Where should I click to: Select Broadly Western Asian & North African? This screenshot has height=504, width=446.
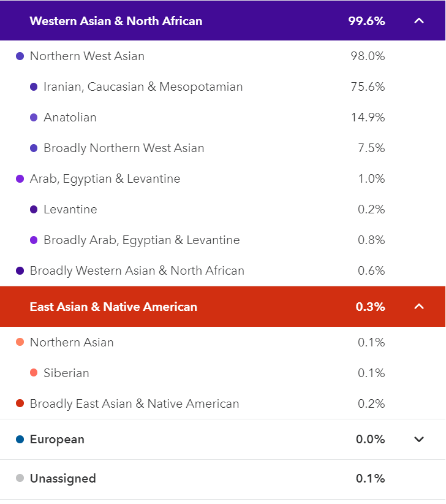[x=223, y=270]
